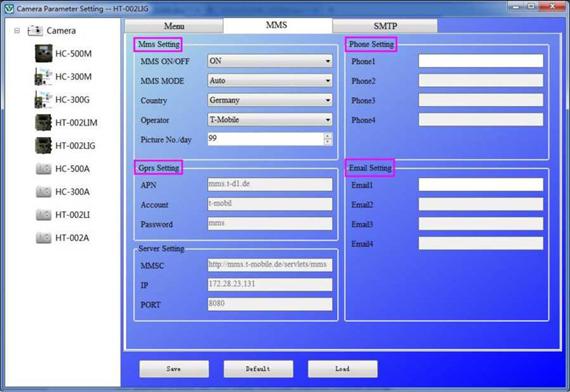
Task: Select the HT-002LIG camera icon
Action: pos(44,145)
